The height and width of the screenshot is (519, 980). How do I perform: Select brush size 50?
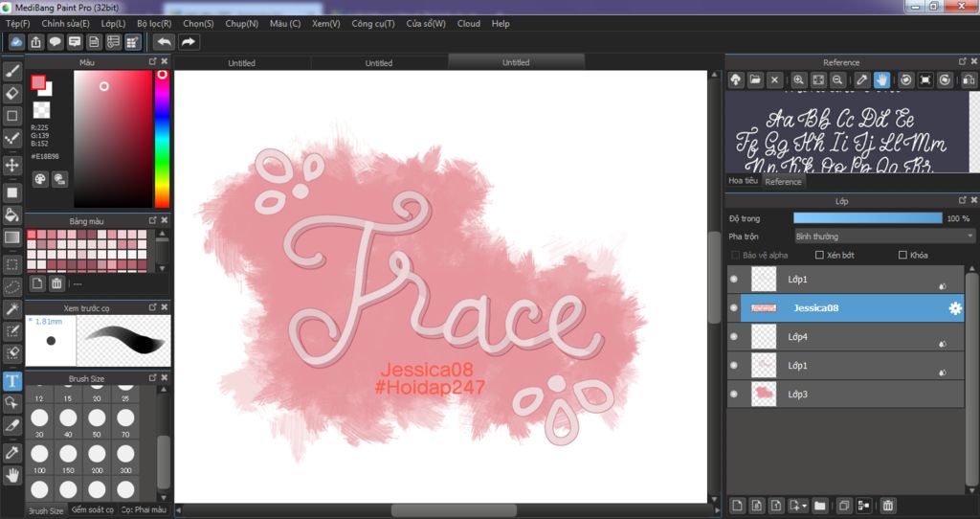(x=97, y=421)
